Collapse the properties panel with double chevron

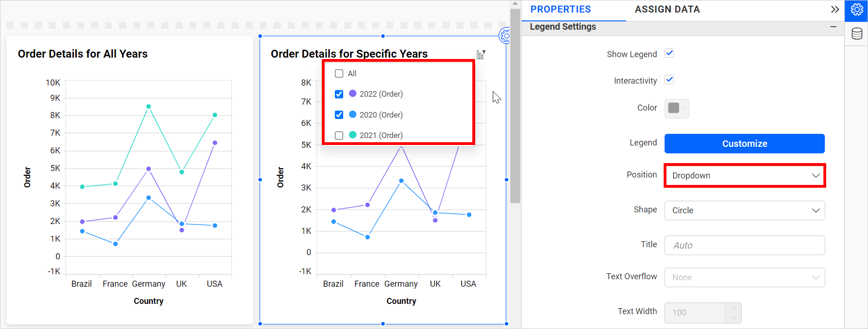coord(835,9)
